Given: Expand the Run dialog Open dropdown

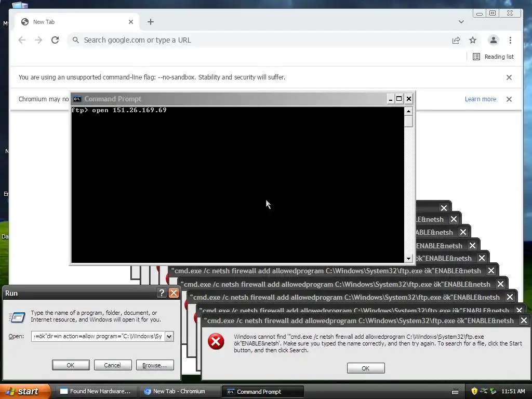Looking at the screenshot, I should tap(169, 336).
